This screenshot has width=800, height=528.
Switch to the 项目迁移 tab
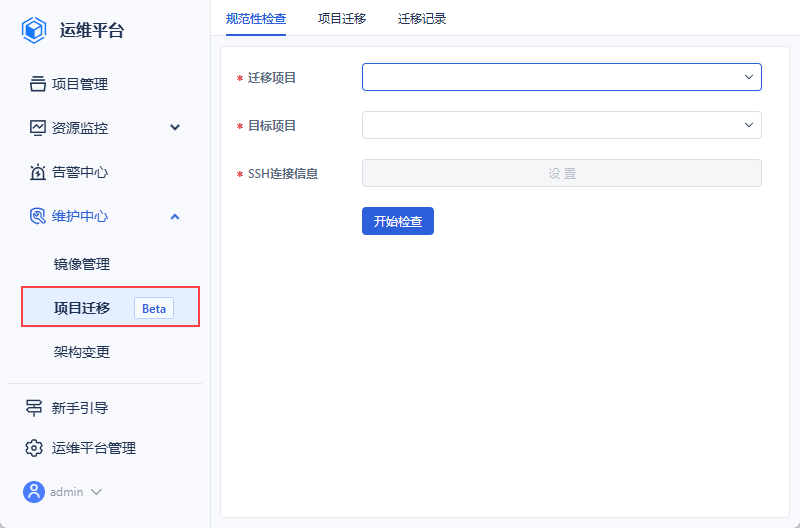point(342,18)
